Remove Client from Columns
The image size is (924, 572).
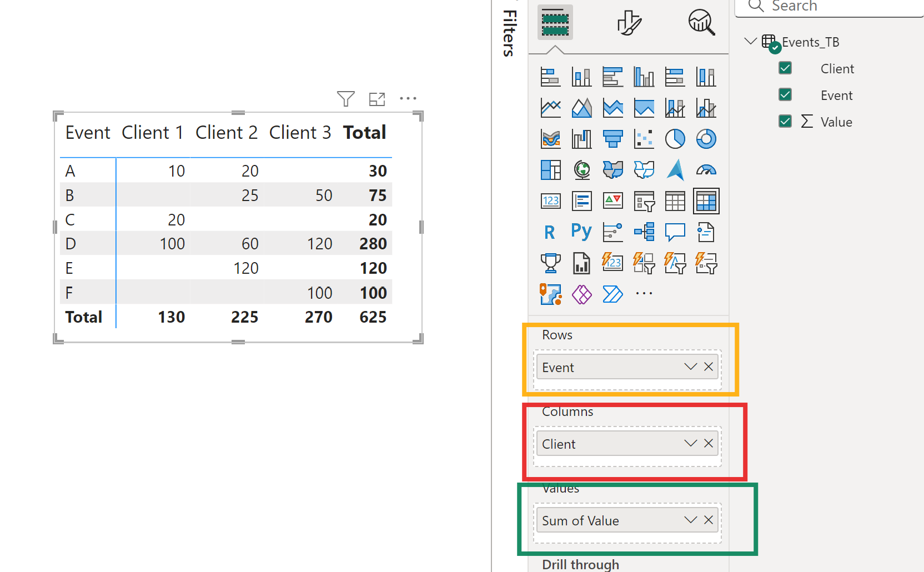[x=709, y=443]
